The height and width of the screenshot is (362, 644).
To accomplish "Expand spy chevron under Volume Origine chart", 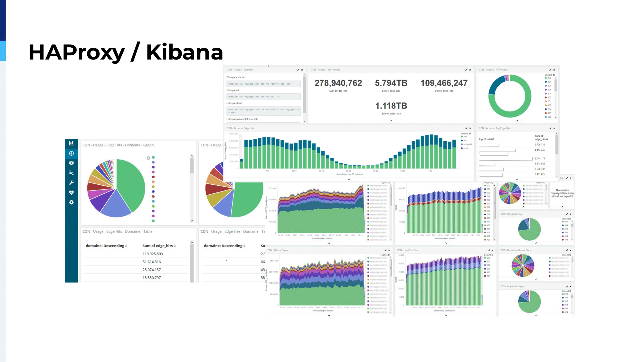I will click(x=329, y=315).
